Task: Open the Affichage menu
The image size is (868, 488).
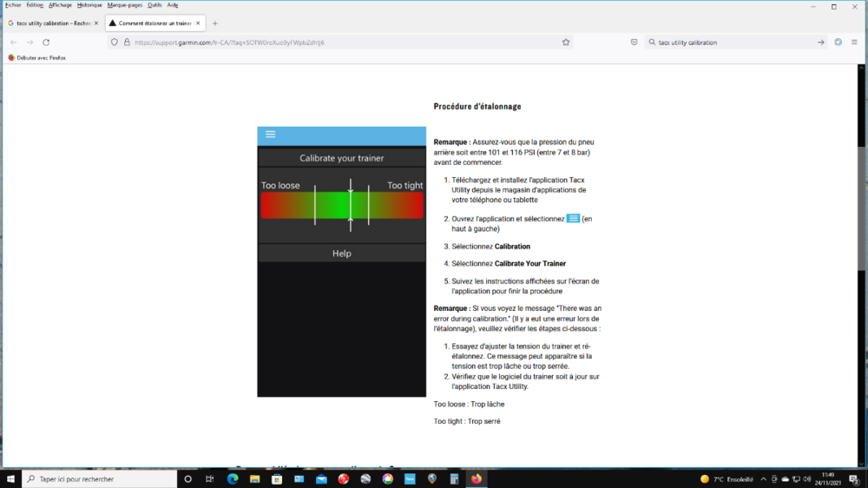Action: pos(61,5)
